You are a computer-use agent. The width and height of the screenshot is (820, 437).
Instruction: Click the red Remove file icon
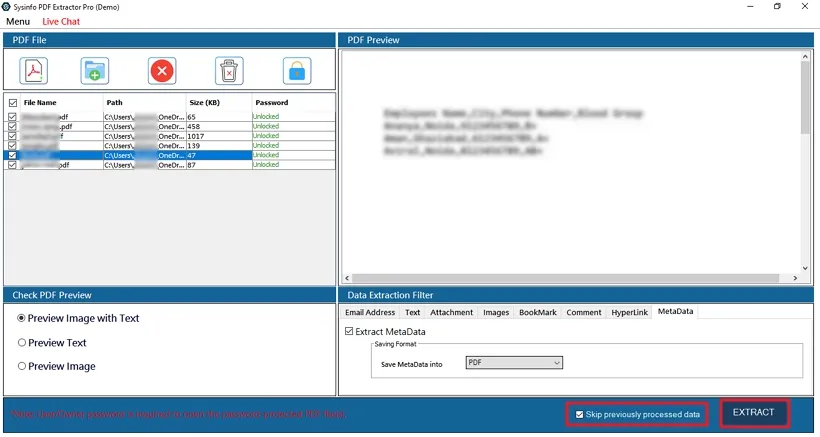pyautogui.click(x=162, y=71)
